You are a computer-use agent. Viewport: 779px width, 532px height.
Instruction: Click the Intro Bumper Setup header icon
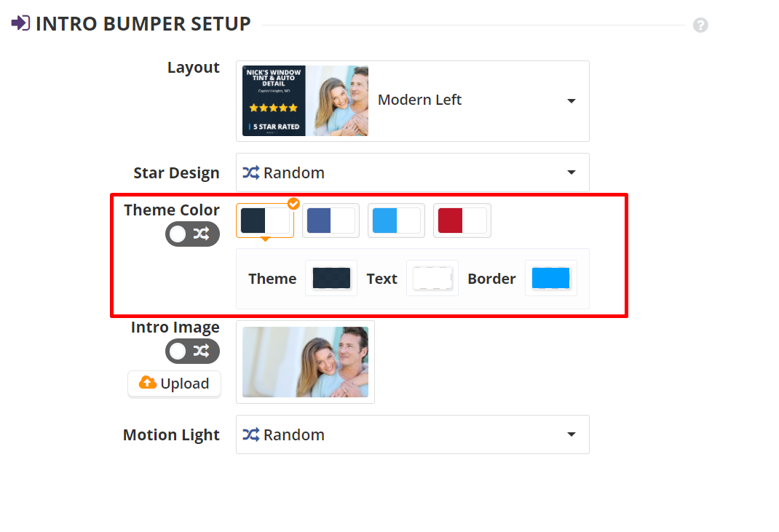click(x=20, y=23)
